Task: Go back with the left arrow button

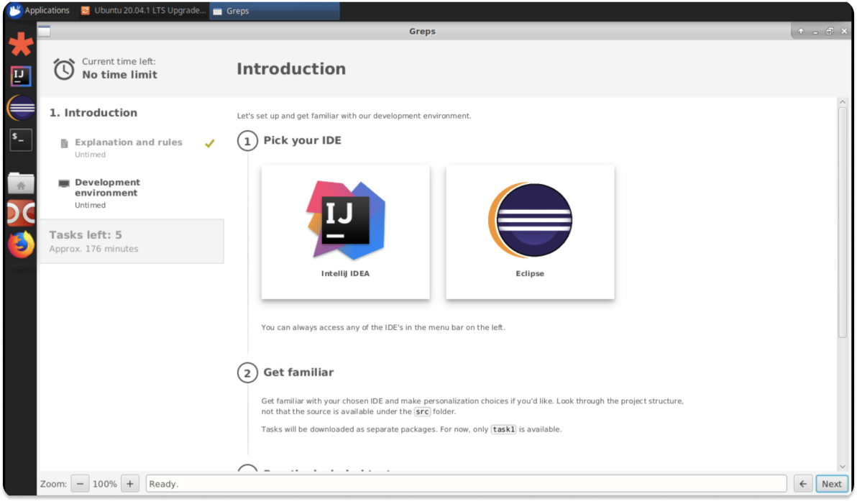Action: tap(803, 484)
